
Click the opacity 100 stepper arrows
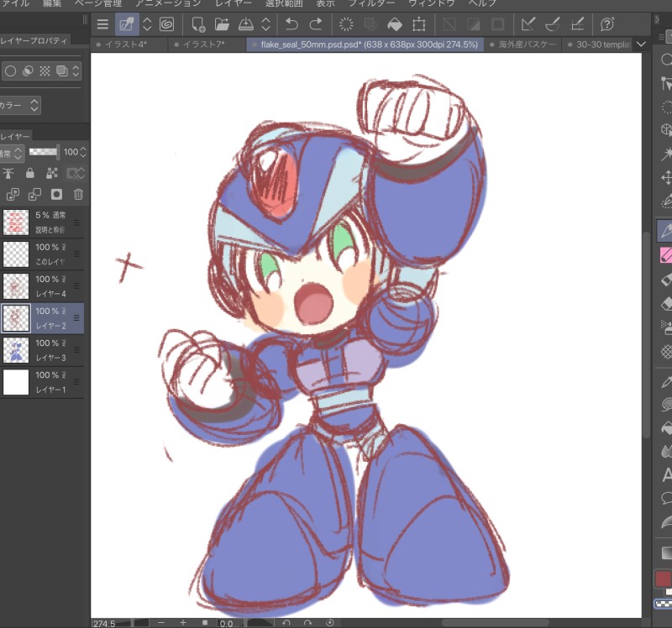point(83,152)
